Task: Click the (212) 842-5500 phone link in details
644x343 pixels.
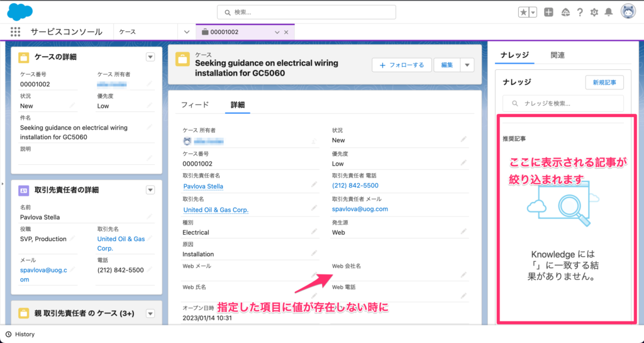Action: 355,185
